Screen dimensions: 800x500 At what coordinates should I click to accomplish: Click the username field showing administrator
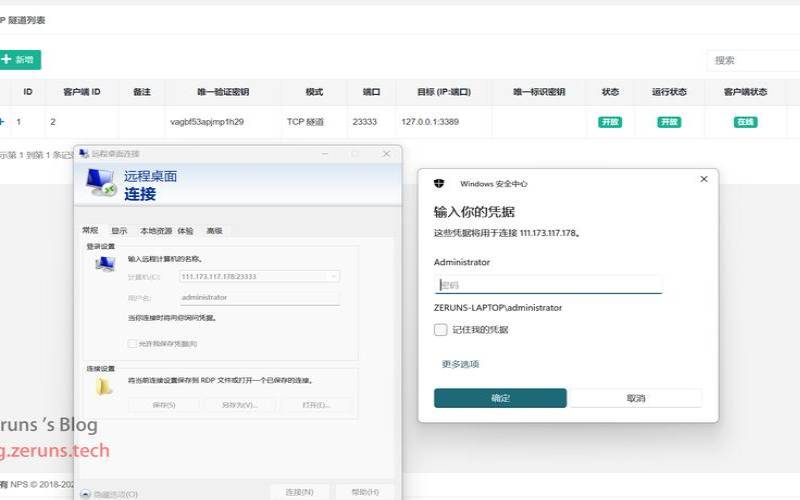point(259,297)
